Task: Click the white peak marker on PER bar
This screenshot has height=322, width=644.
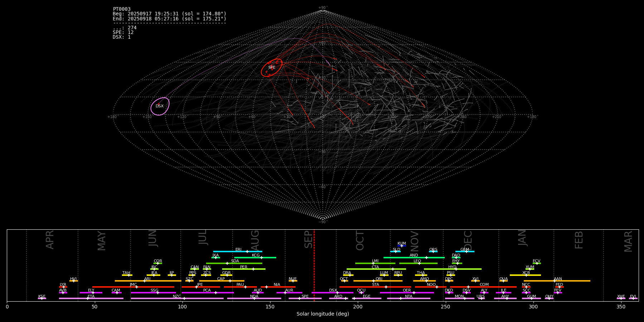Action: pos(253,269)
